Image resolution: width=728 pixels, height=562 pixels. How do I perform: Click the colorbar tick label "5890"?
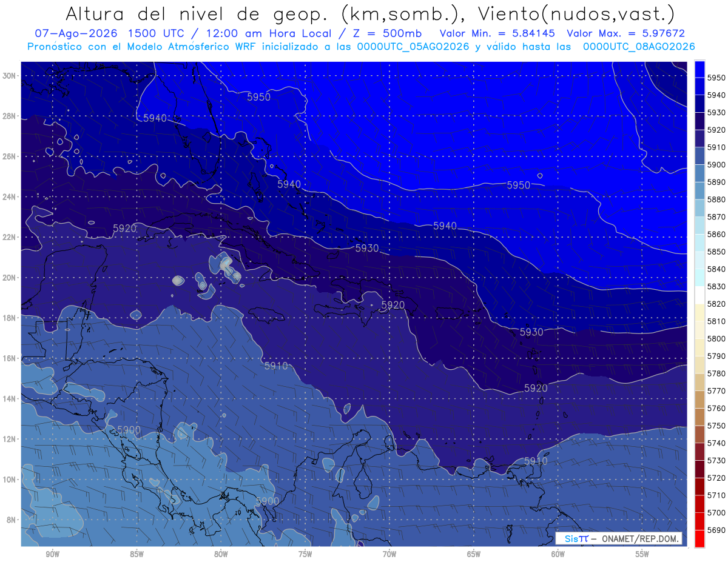(716, 182)
